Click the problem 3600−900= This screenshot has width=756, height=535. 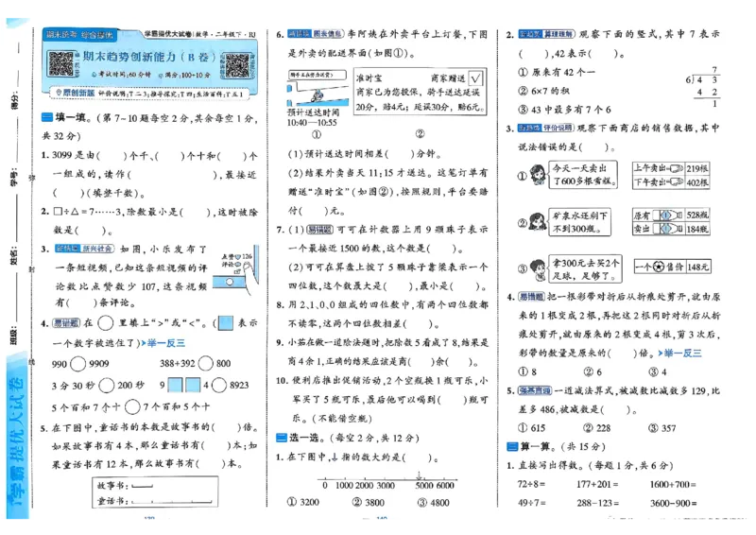tap(674, 503)
